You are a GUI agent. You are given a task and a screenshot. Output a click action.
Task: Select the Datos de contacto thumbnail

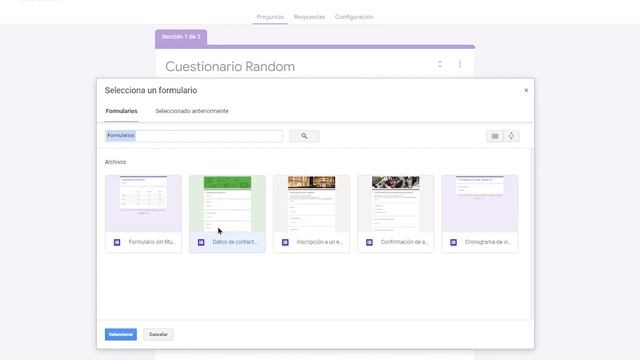pos(227,204)
